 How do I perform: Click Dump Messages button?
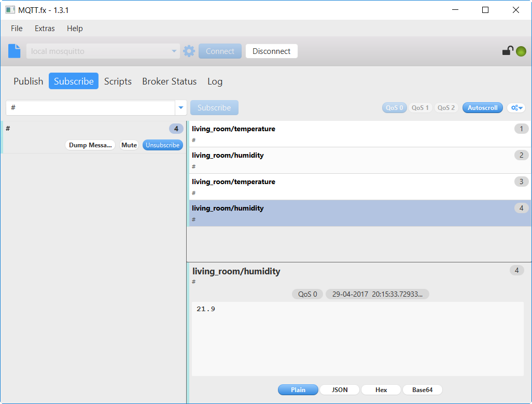tap(90, 145)
